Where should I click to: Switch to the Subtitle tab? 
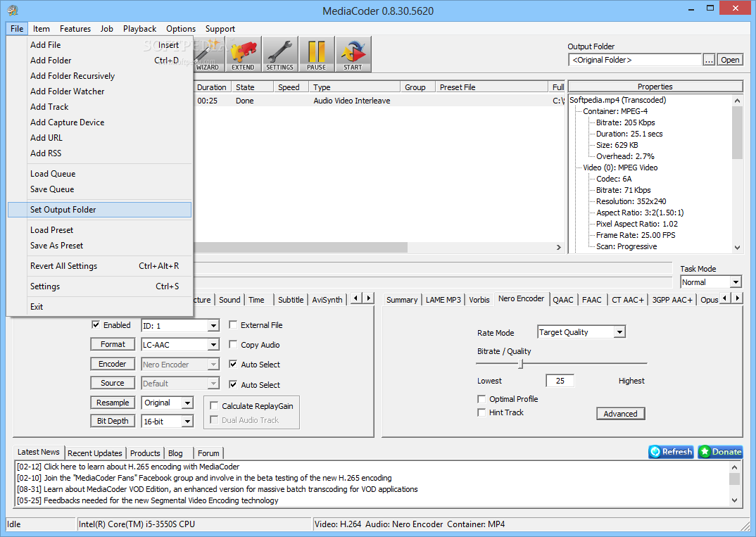click(x=291, y=300)
